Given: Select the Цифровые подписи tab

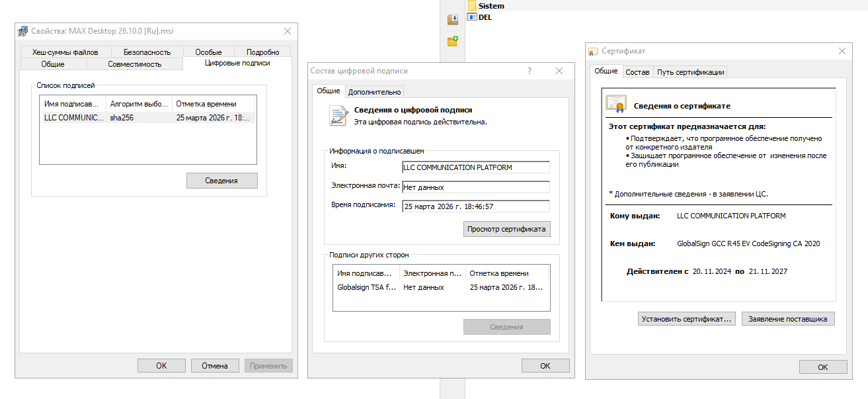Looking at the screenshot, I should pyautogui.click(x=237, y=63).
